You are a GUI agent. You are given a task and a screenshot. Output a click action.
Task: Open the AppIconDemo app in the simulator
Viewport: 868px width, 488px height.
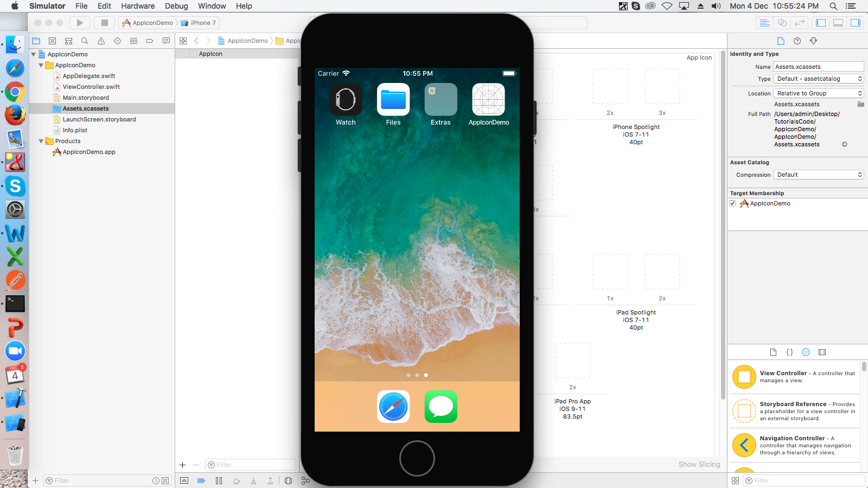click(x=488, y=100)
